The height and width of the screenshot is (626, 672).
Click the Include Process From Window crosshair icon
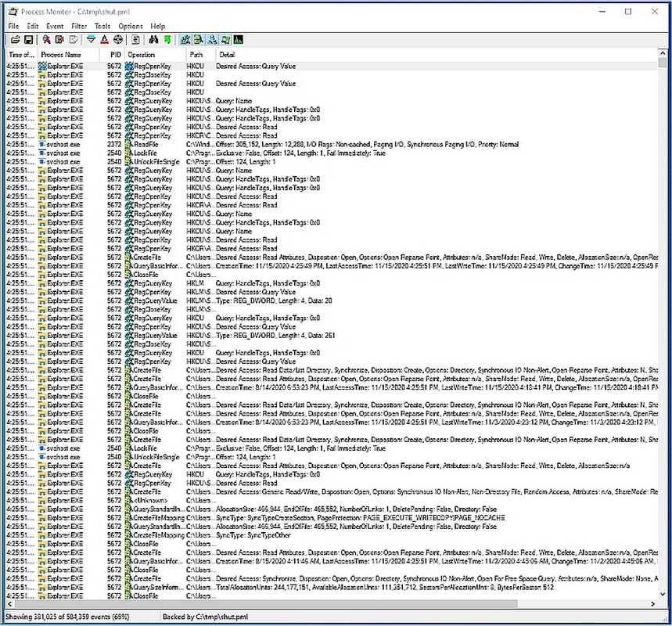[118, 40]
